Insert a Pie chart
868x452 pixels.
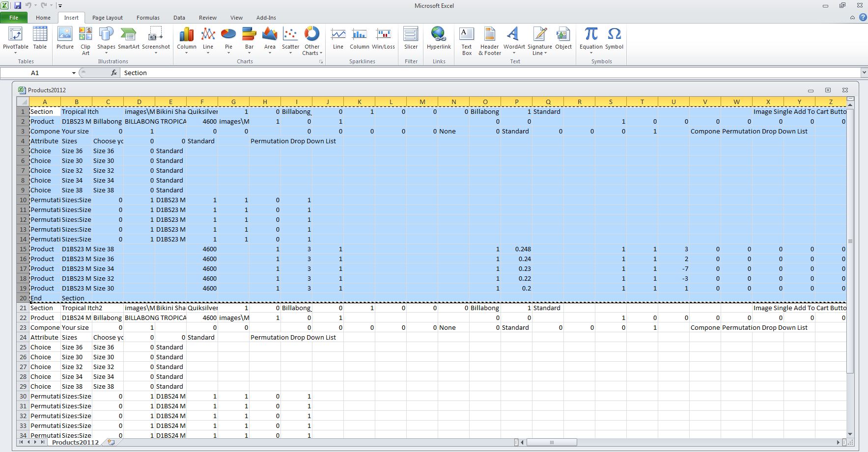(x=228, y=39)
